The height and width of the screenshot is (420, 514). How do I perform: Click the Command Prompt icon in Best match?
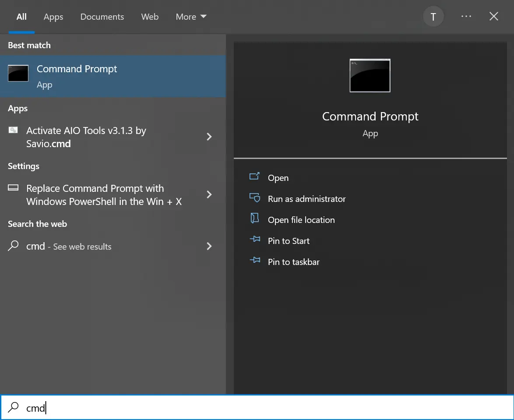(18, 73)
